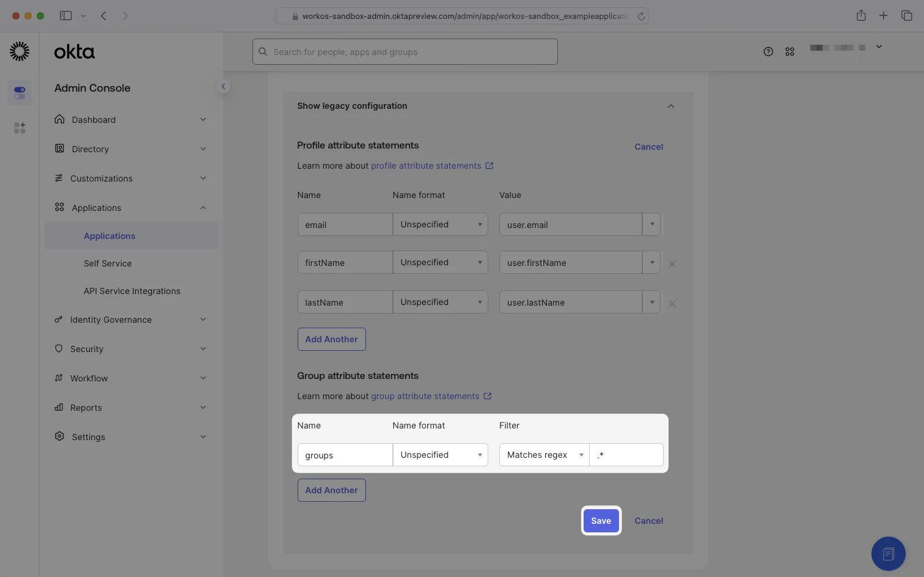
Task: Save the attribute statements
Action: point(601,521)
